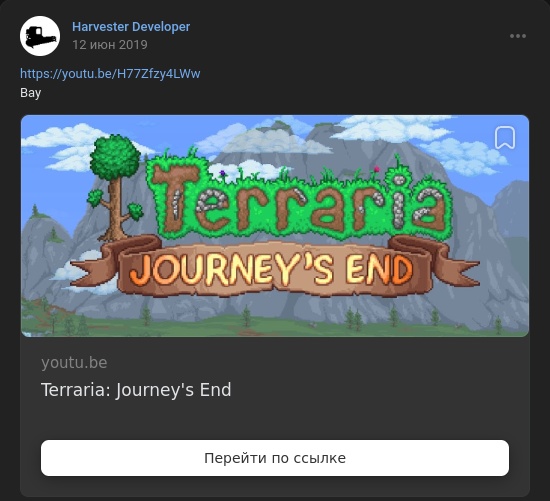Viewport: 550px width, 501px height.
Task: Click the clouds at the image's top-left
Action: pos(63,144)
